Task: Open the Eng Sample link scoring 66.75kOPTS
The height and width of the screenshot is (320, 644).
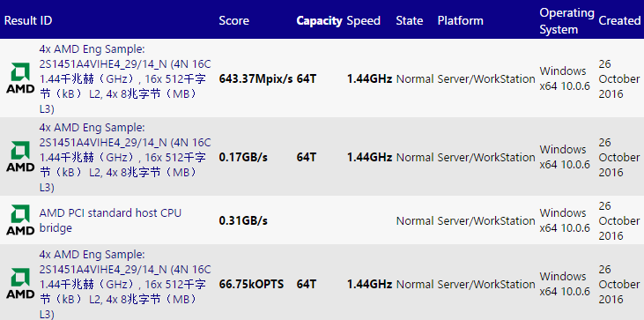Action: 125,284
